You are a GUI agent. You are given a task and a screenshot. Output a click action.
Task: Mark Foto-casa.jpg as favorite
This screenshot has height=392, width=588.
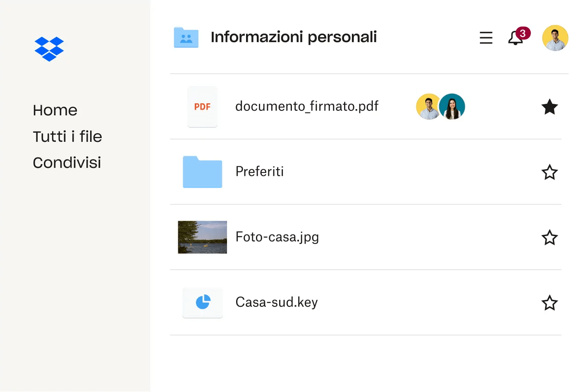click(x=550, y=237)
